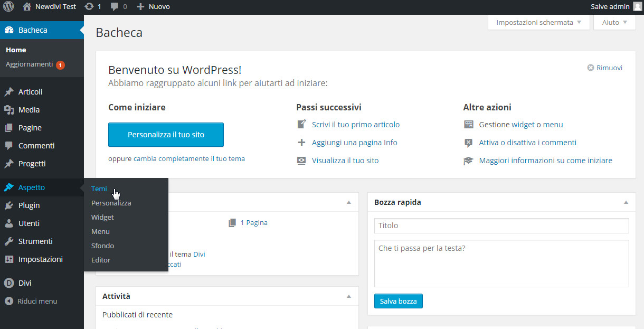Screen dimensions: 644x329
Task: Open updates icon showing 1 in admin bar
Action: 89,7
